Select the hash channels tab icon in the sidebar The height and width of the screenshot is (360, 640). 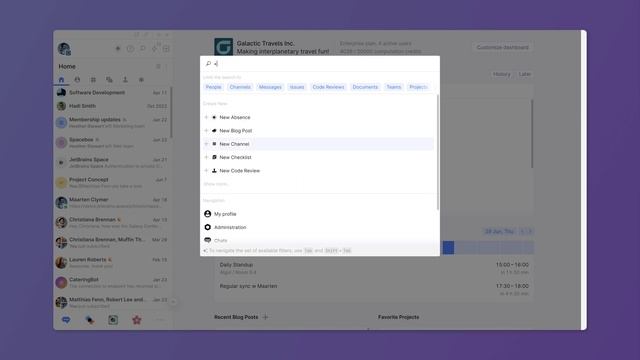point(93,80)
